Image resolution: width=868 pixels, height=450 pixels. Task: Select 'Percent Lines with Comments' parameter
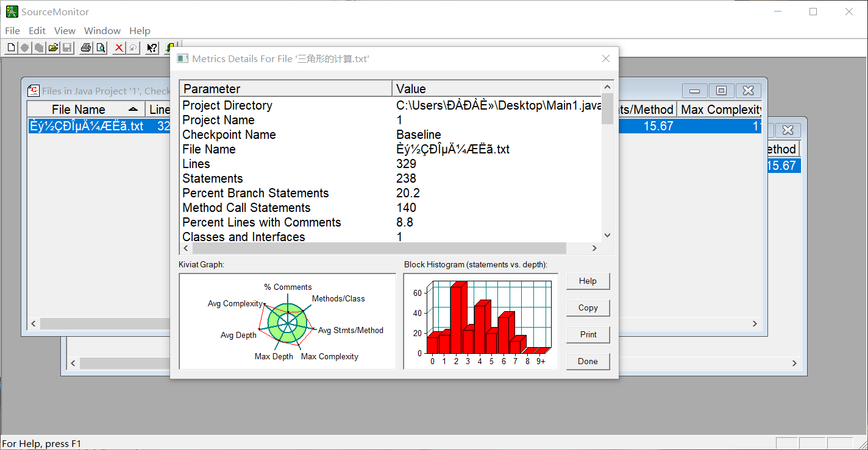click(262, 222)
